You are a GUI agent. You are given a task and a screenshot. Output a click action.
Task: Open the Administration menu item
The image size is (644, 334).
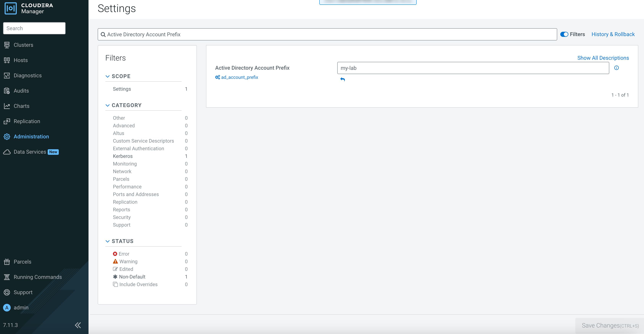coord(31,137)
